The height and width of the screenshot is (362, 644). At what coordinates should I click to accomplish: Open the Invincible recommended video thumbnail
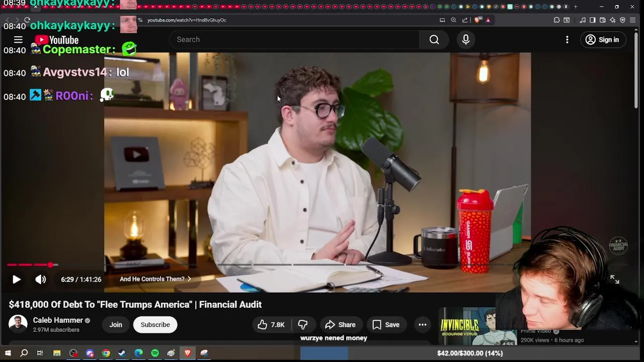point(477,327)
